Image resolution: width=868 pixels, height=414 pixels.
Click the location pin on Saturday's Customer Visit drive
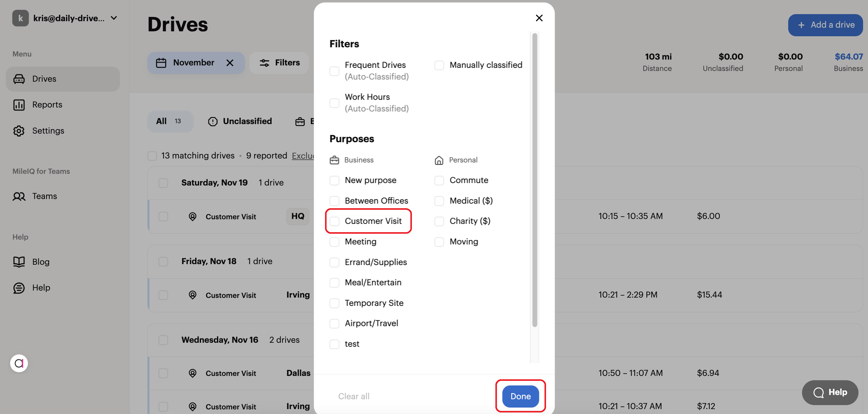(192, 217)
